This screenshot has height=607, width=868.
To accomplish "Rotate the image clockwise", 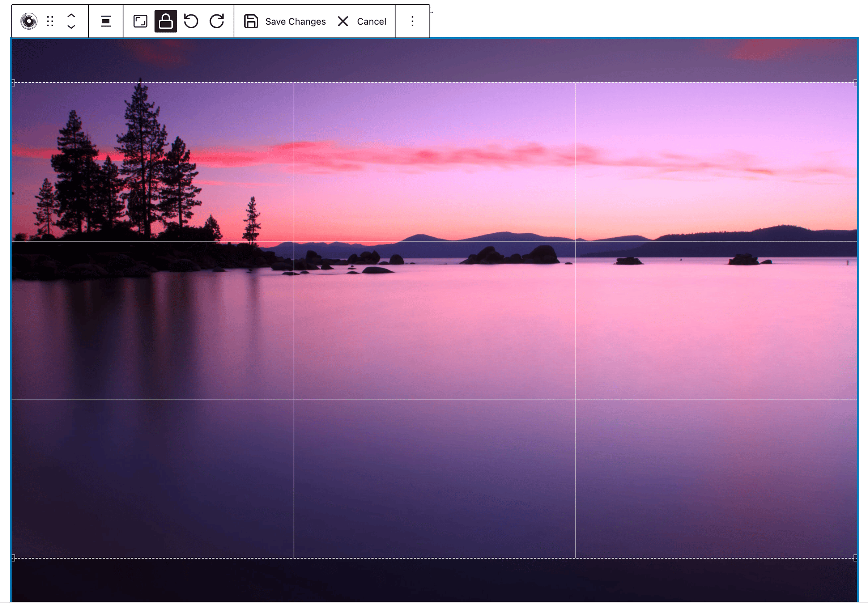I will [217, 21].
